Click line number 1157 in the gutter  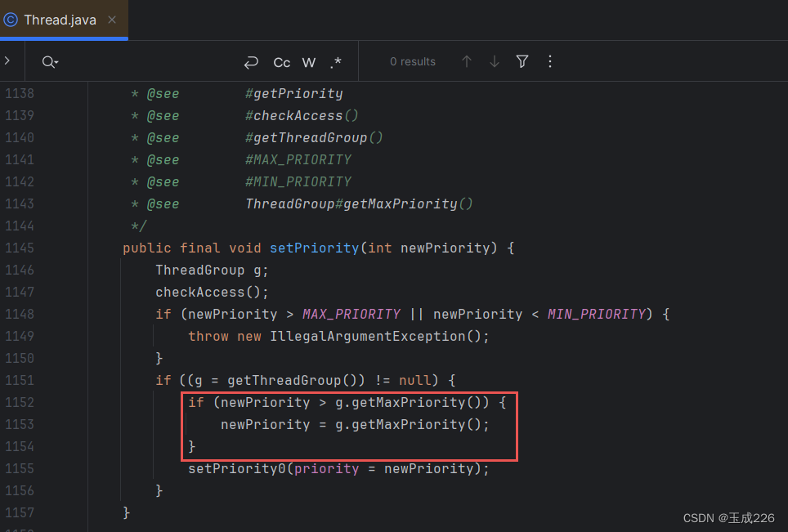coord(20,513)
